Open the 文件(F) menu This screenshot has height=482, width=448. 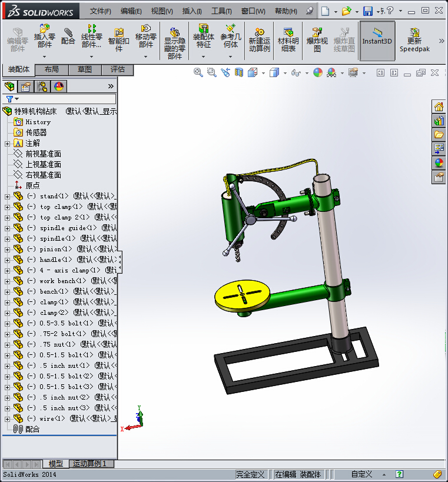click(x=100, y=11)
